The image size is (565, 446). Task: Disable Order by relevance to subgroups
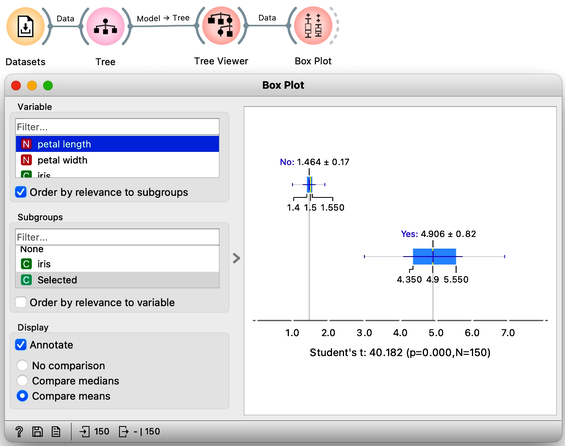tap(21, 192)
